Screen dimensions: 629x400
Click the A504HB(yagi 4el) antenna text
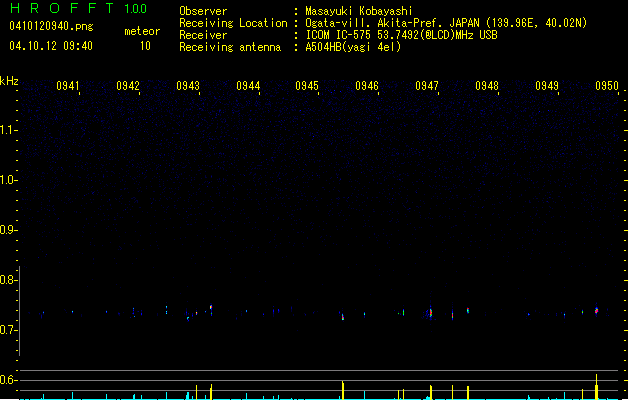[353, 47]
